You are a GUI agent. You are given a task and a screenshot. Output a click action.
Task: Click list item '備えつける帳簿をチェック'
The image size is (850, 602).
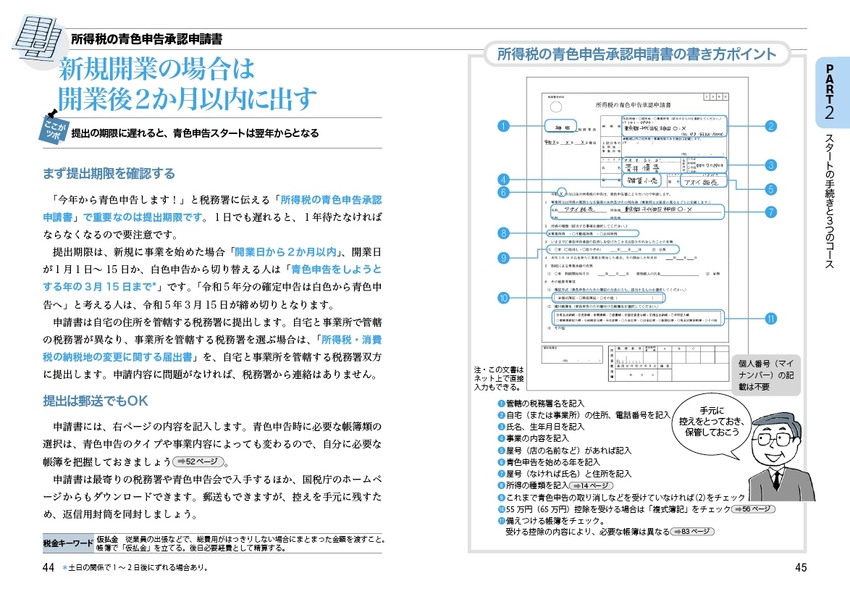(x=556, y=521)
